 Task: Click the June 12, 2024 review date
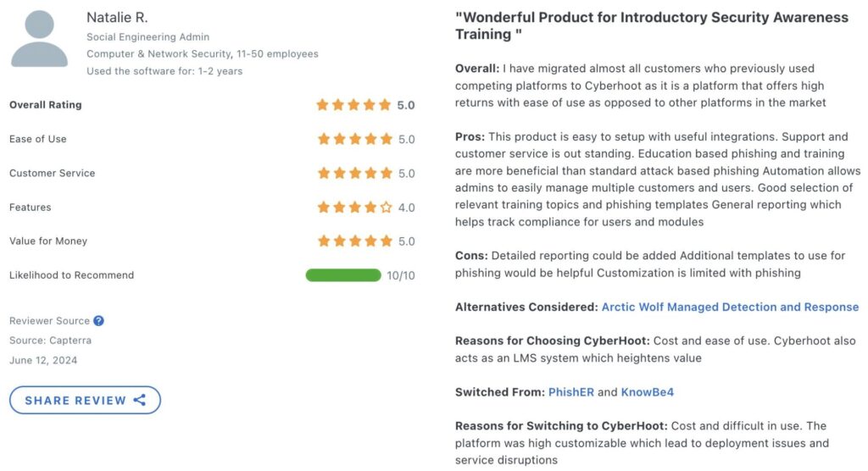[43, 360]
